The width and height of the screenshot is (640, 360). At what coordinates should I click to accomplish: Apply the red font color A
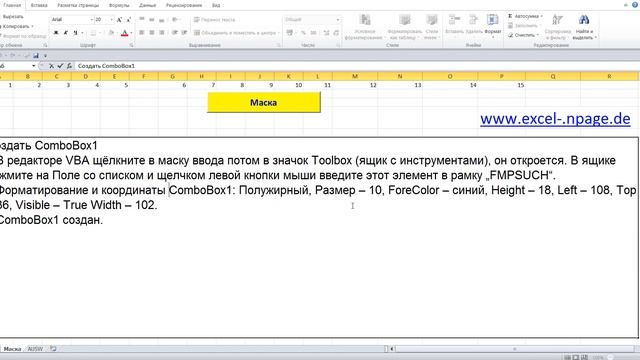124,33
